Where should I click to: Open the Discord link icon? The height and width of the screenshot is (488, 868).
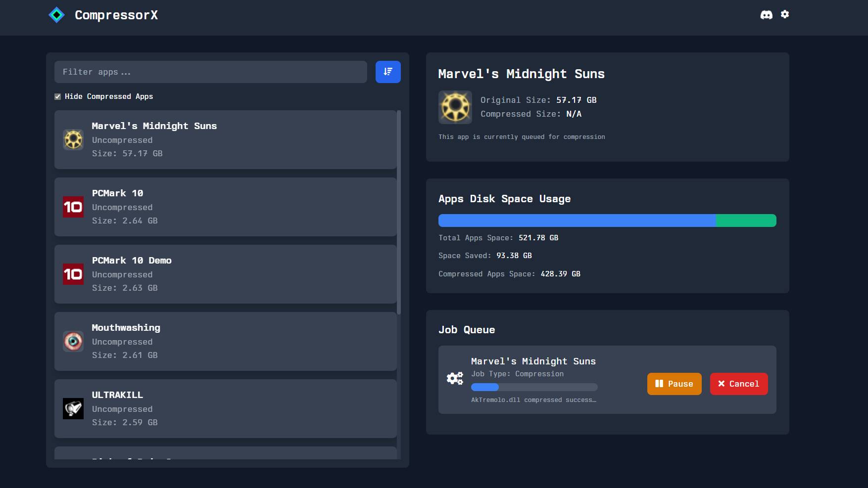click(x=766, y=15)
